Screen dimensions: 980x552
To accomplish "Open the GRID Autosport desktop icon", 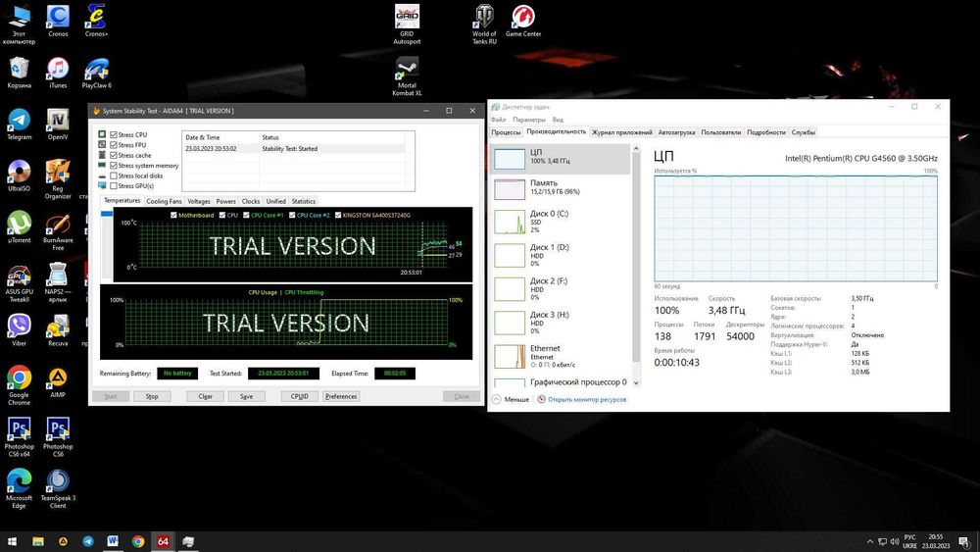I will coord(407,25).
